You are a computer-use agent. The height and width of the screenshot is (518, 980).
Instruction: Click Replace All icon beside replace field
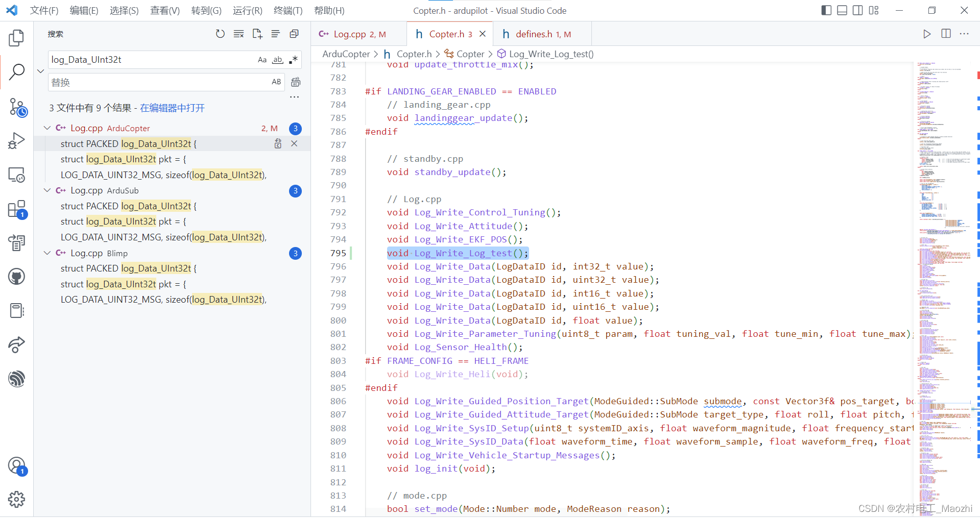(296, 82)
